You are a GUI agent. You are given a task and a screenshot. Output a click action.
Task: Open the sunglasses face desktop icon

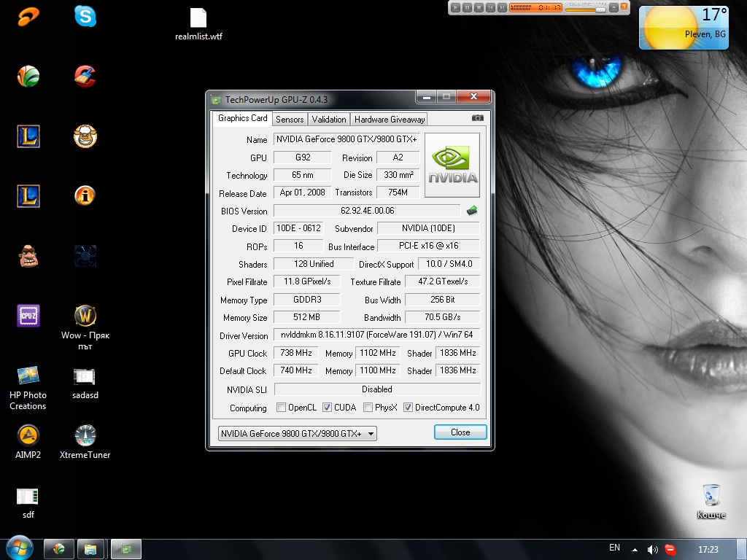point(28,256)
